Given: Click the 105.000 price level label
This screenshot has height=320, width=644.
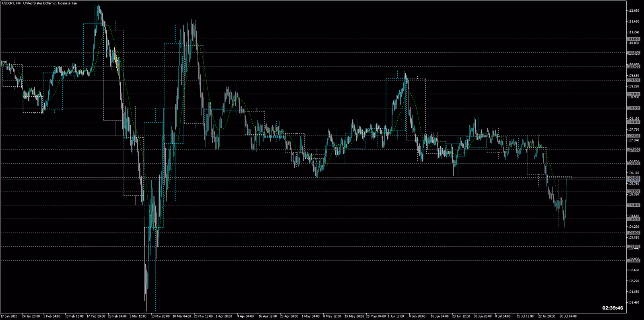Looking at the screenshot, I should pos(634,205).
